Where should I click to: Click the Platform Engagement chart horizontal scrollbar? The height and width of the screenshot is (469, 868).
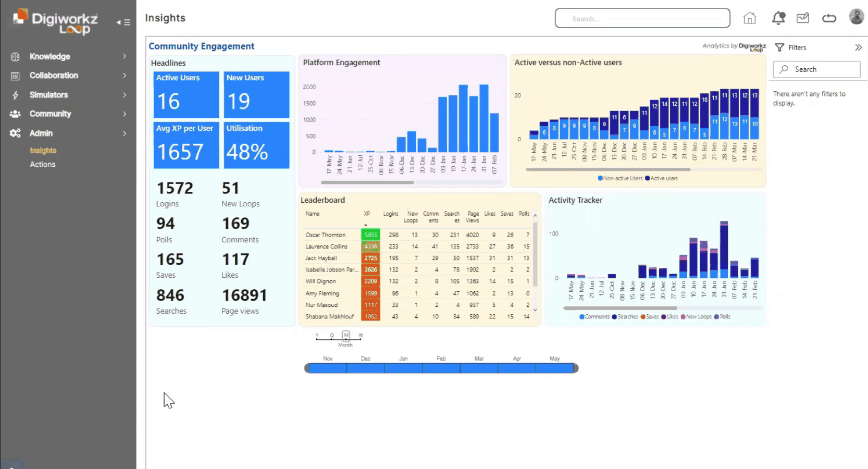[367, 182]
